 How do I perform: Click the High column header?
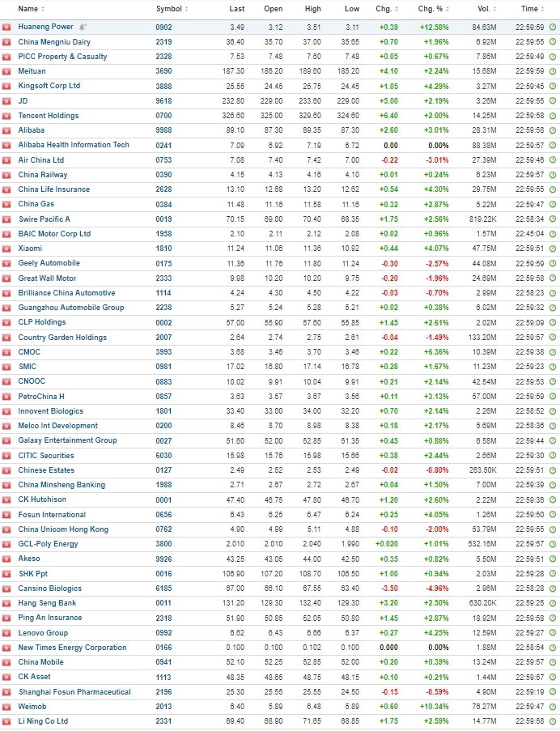(x=312, y=9)
